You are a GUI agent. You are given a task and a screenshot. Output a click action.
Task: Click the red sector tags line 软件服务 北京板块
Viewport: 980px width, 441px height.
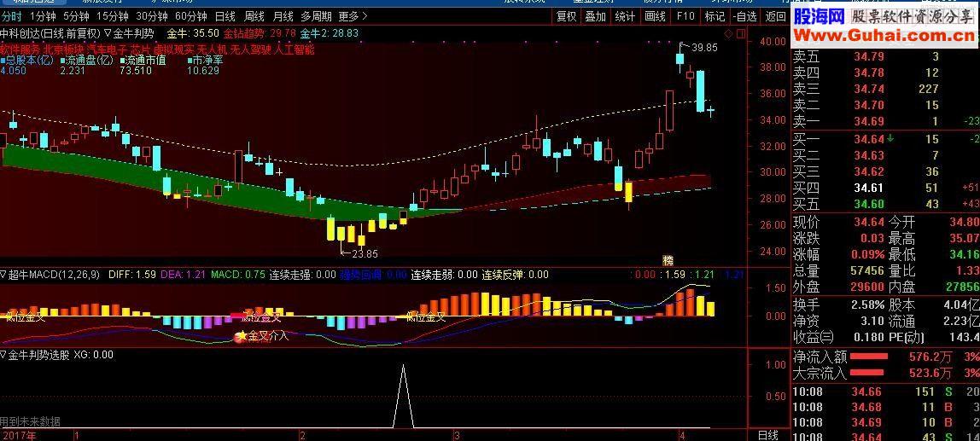coord(157,49)
